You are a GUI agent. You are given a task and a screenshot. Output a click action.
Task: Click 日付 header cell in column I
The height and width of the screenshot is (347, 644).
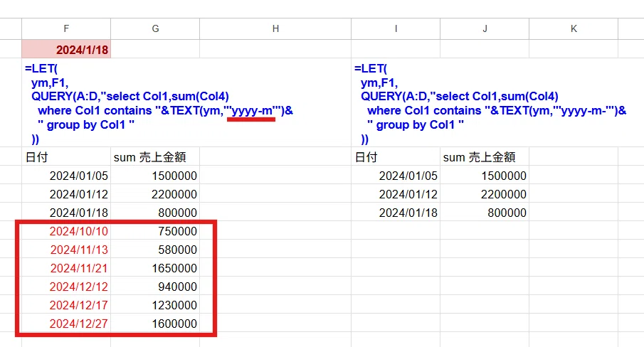click(396, 156)
